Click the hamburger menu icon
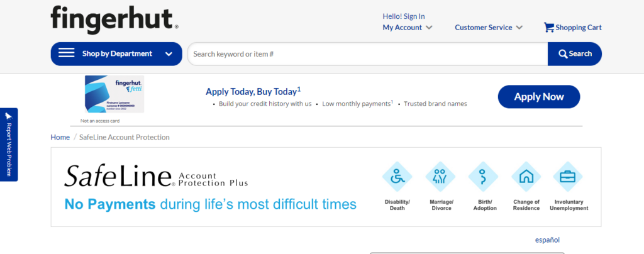This screenshot has width=644, height=254. [67, 53]
